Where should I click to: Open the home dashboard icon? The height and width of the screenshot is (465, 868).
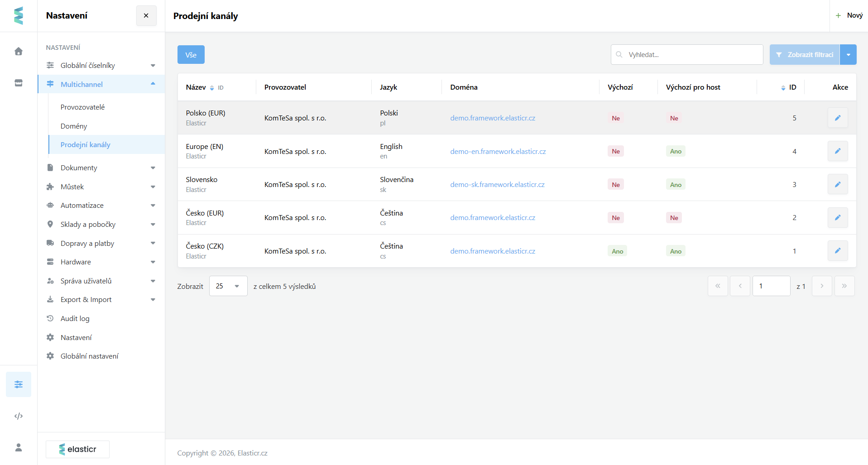click(19, 51)
